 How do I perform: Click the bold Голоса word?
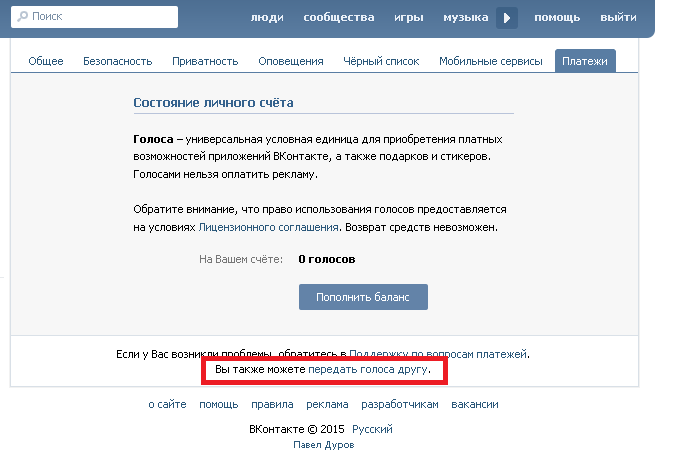coord(153,139)
